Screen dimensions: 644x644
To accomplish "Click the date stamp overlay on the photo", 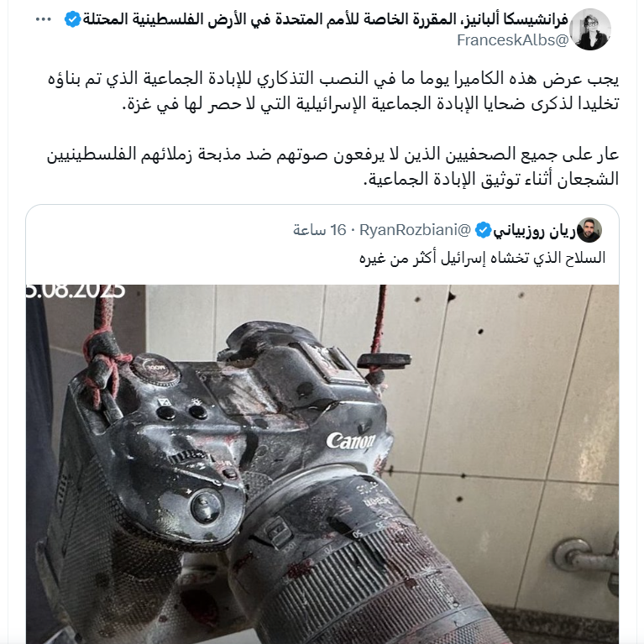I will (x=76, y=291).
